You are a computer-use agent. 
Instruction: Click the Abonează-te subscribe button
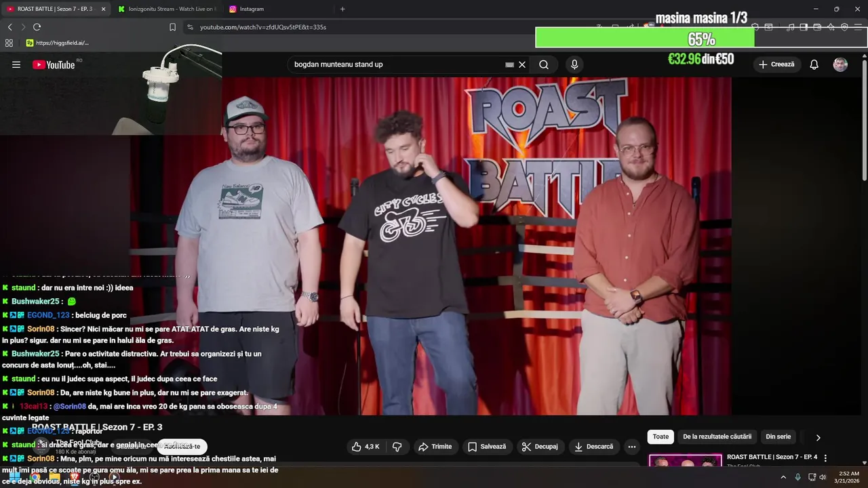point(182,446)
